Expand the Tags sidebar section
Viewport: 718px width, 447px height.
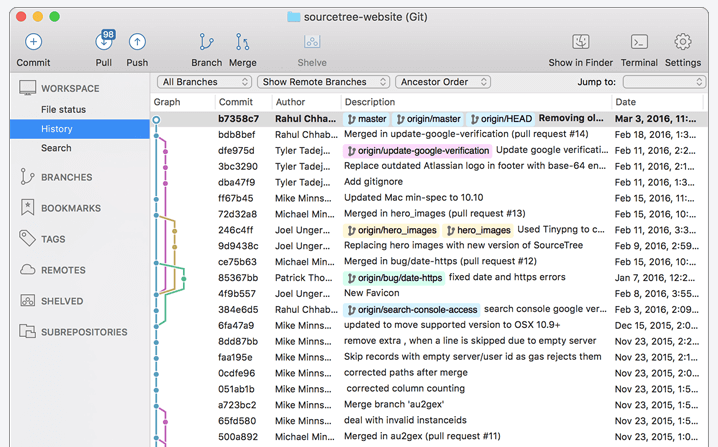pyautogui.click(x=53, y=239)
